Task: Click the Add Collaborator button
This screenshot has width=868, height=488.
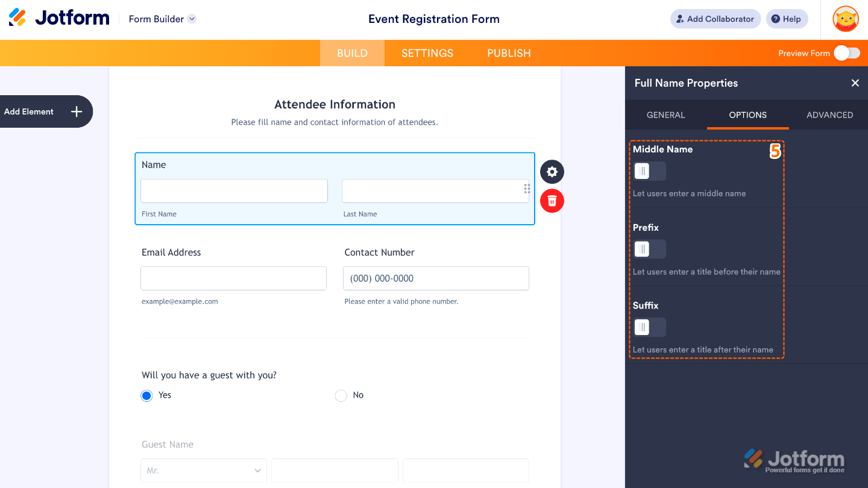Action: pyautogui.click(x=715, y=19)
